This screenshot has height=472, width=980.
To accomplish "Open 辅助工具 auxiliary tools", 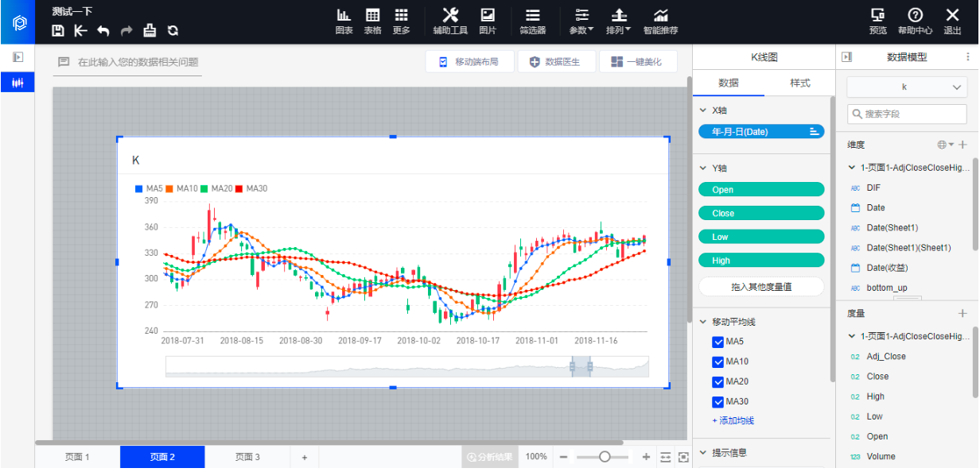I will 450,21.
